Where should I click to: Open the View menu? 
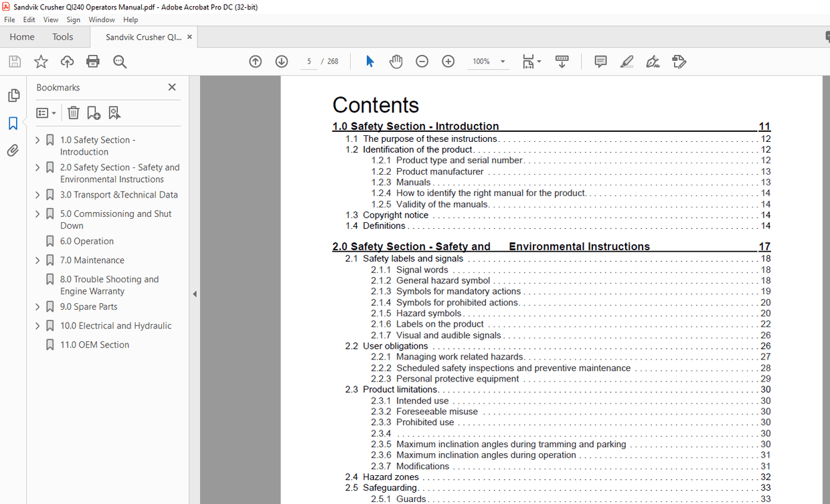50,19
